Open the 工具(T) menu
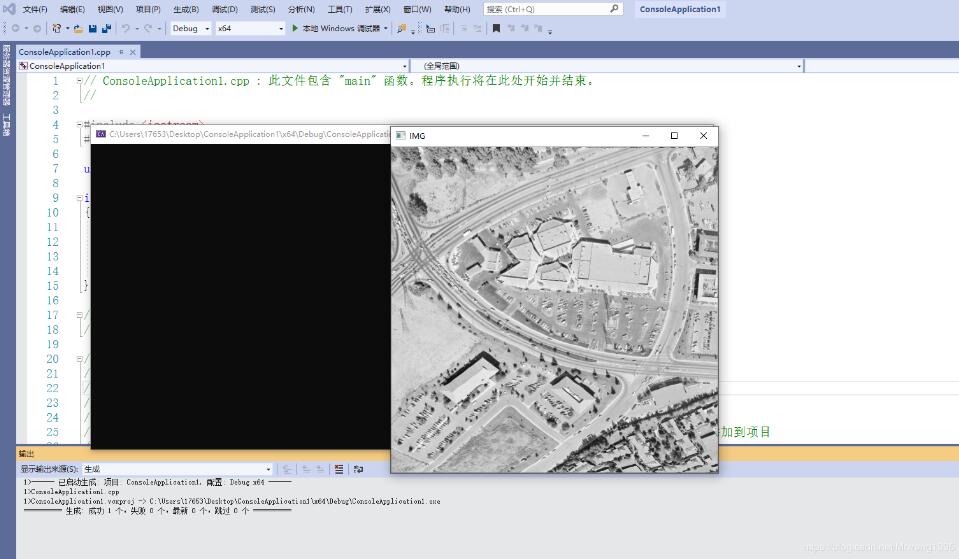The image size is (959, 559). 339,9
